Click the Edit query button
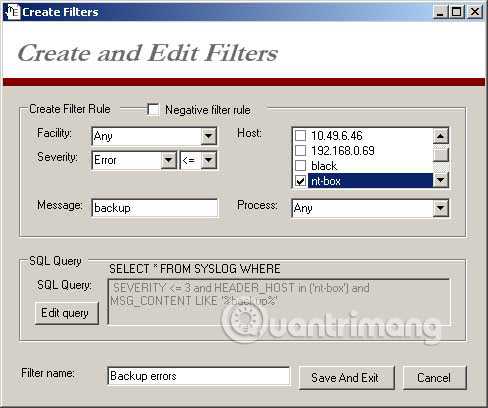The image size is (488, 408). coord(67,313)
